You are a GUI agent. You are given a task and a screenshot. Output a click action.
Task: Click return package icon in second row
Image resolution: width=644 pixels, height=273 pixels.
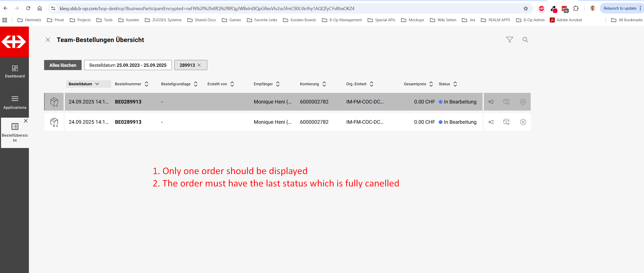(x=506, y=122)
